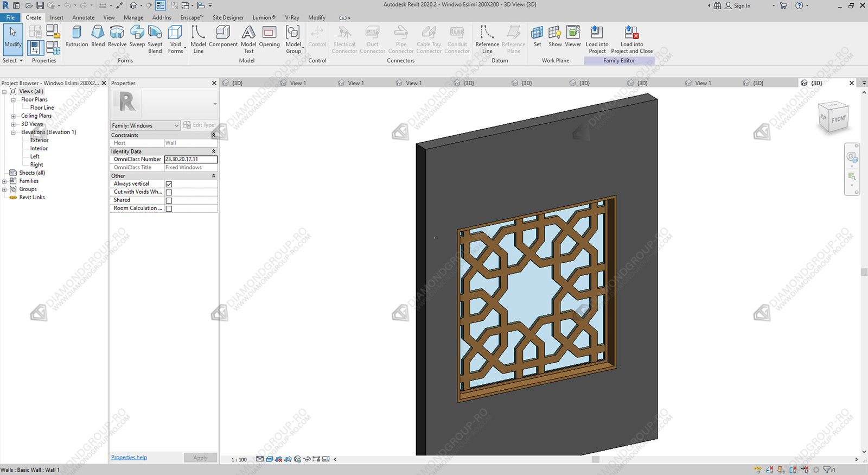Open the Enscape ribbon tab
The height and width of the screenshot is (475, 868).
point(192,17)
